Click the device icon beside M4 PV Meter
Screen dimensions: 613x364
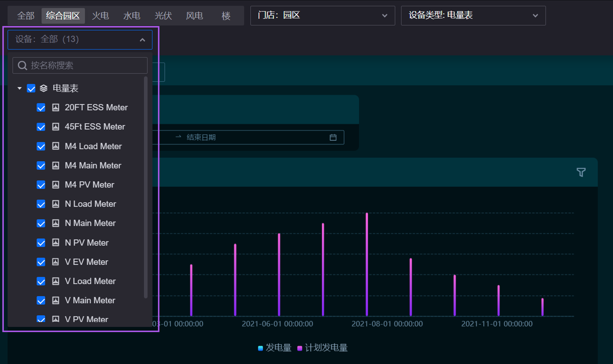(x=56, y=185)
